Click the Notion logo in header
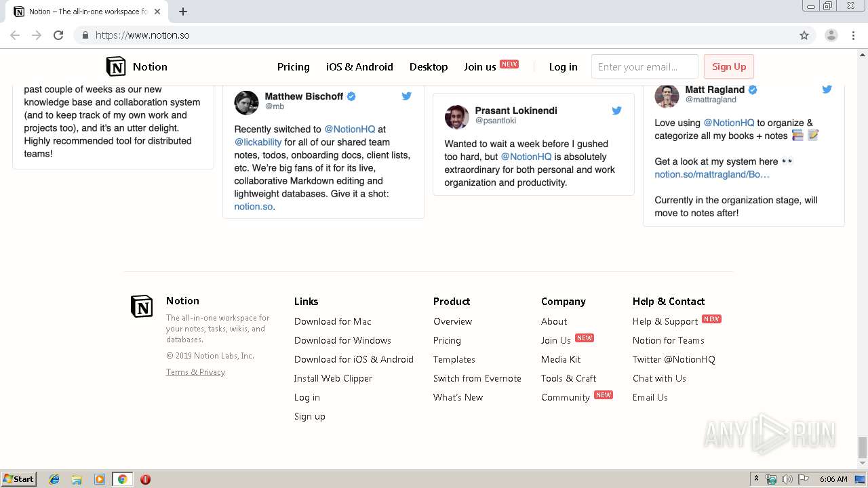 116,66
